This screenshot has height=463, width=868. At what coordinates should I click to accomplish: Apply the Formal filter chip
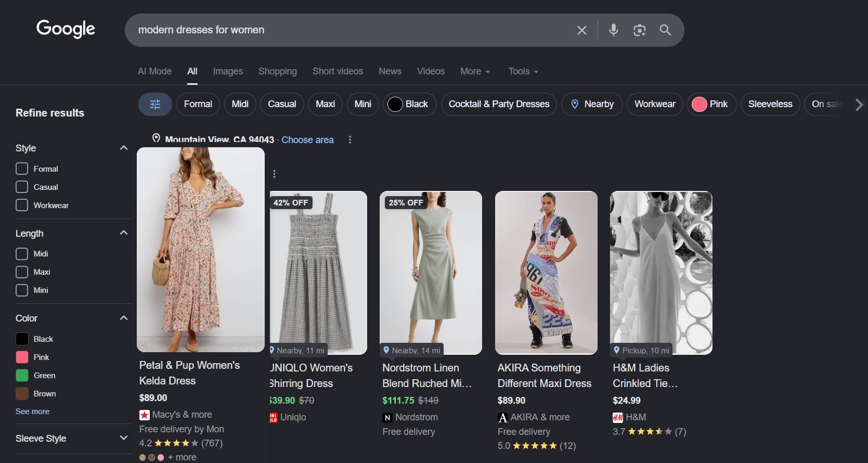point(198,104)
